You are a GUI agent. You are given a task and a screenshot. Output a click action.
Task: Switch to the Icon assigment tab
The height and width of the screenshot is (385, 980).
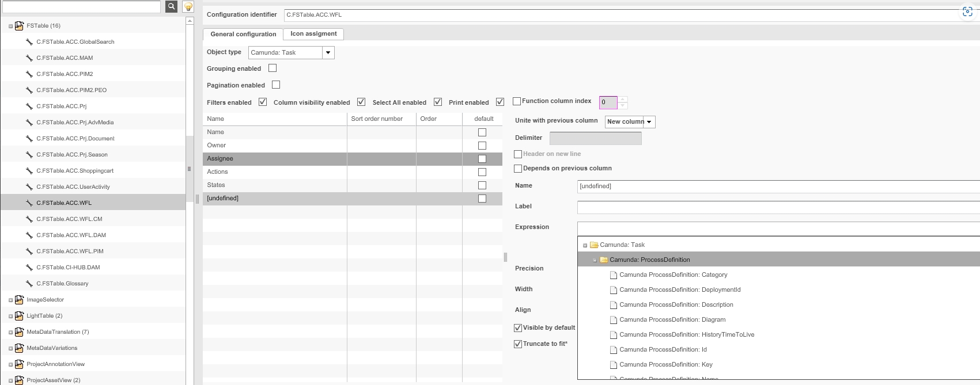(x=313, y=34)
